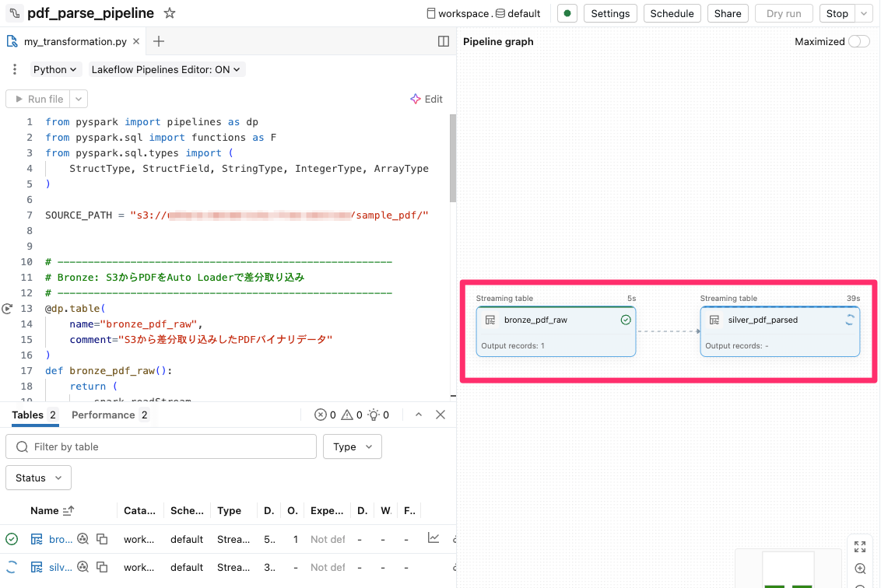Screen dimensions: 881x588
Task: Expand the Status filter dropdown
Action: (x=38, y=477)
